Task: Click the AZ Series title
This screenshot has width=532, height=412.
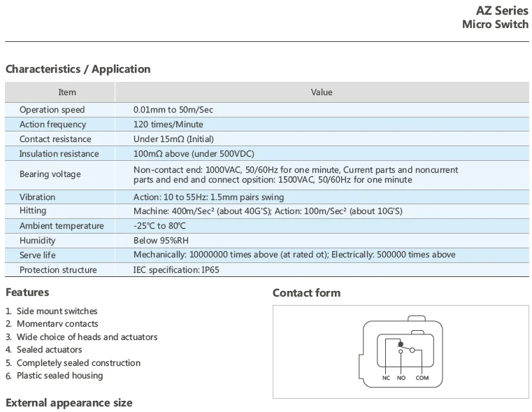Action: pyautogui.click(x=501, y=10)
